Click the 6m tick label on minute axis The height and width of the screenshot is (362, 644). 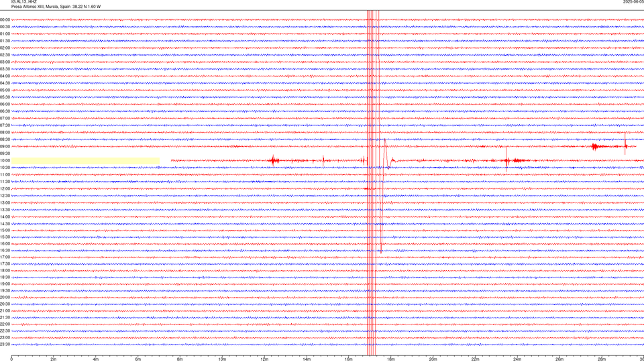(x=138, y=359)
